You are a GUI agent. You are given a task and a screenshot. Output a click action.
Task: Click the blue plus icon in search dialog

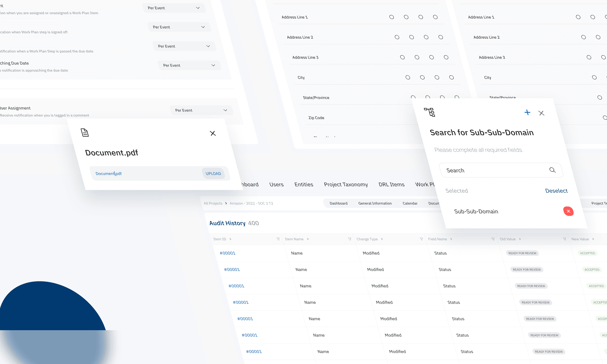click(x=527, y=113)
